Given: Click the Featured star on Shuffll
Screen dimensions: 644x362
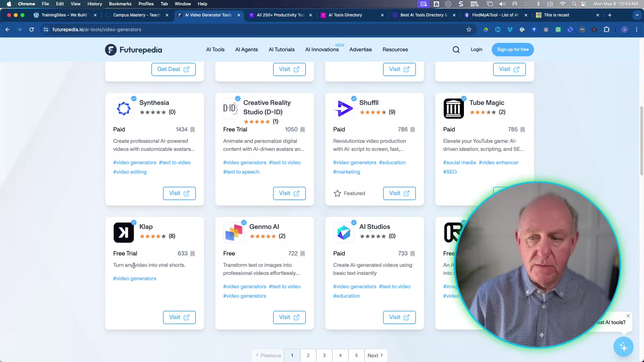Looking at the screenshot, I should [337, 193].
